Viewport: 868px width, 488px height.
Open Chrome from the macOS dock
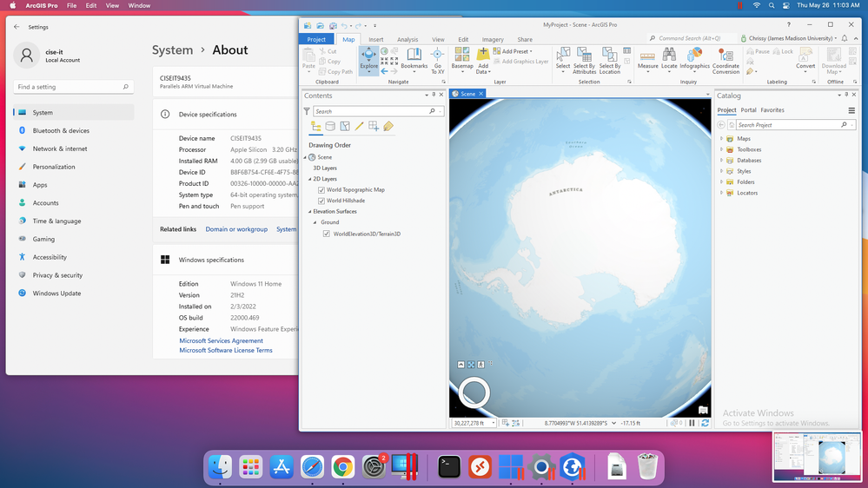[342, 467]
